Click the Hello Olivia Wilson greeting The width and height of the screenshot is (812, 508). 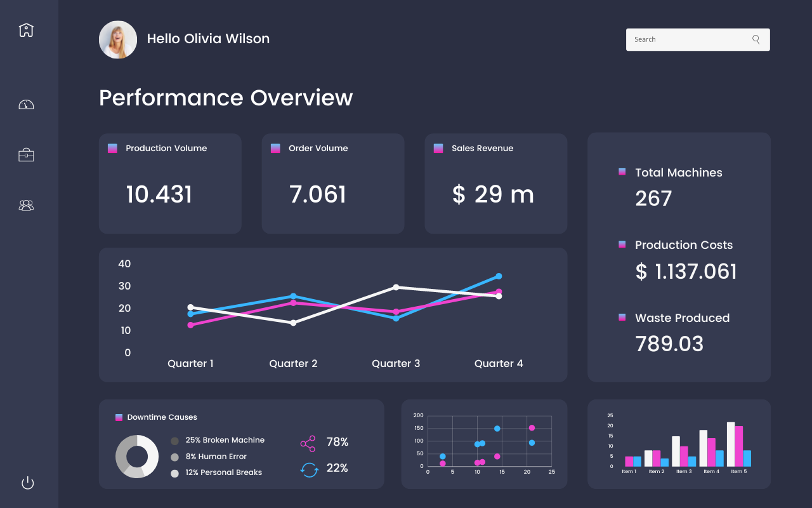pos(208,39)
